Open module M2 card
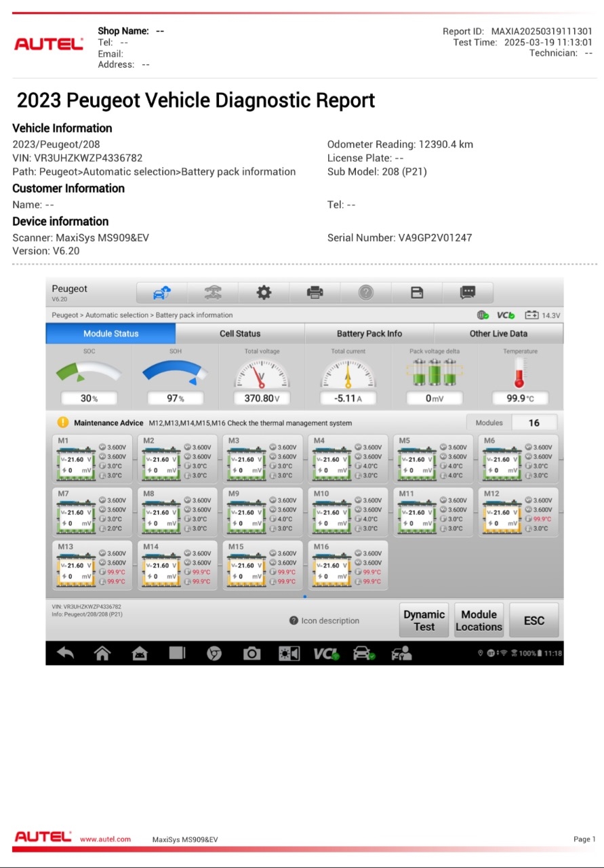This screenshot has width=604, height=868. click(x=177, y=458)
